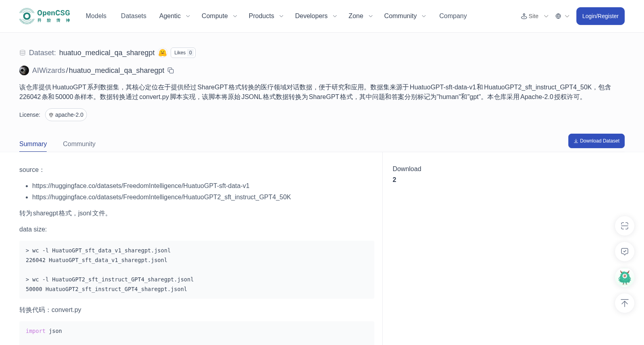The width and height of the screenshot is (644, 345).
Task: Click the 'source：' label
Action: [31, 170]
